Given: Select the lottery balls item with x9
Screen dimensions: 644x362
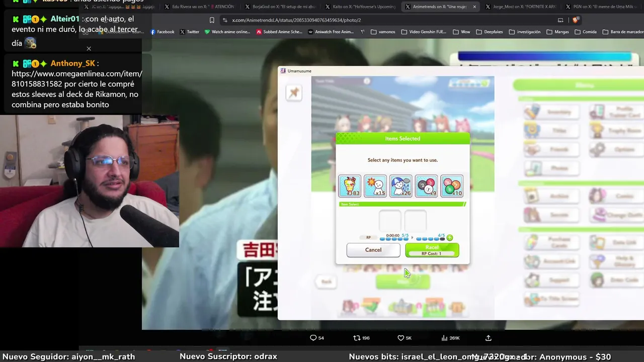Looking at the screenshot, I should tap(427, 186).
